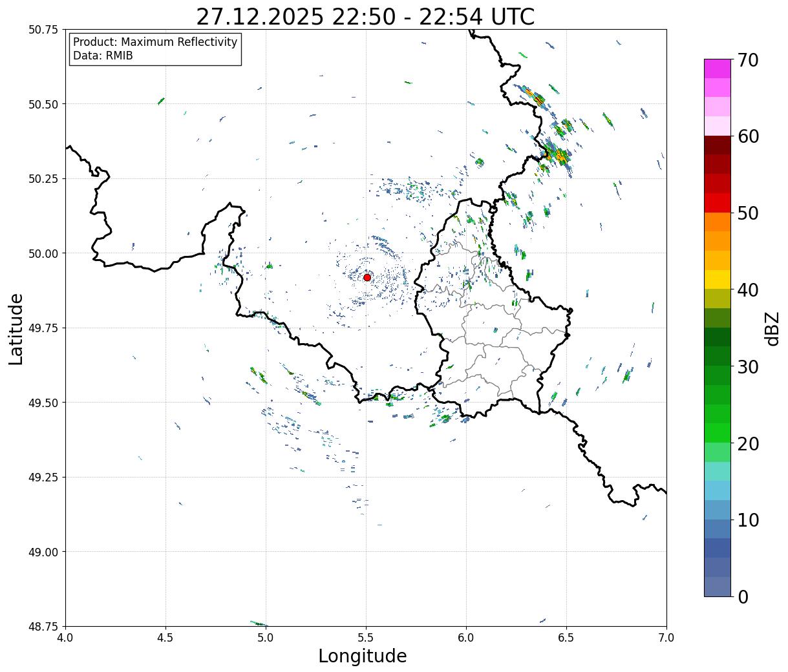Image resolution: width=788 pixels, height=672 pixels.
Task: Click the 60 colorbar tick label
Action: pos(747,136)
